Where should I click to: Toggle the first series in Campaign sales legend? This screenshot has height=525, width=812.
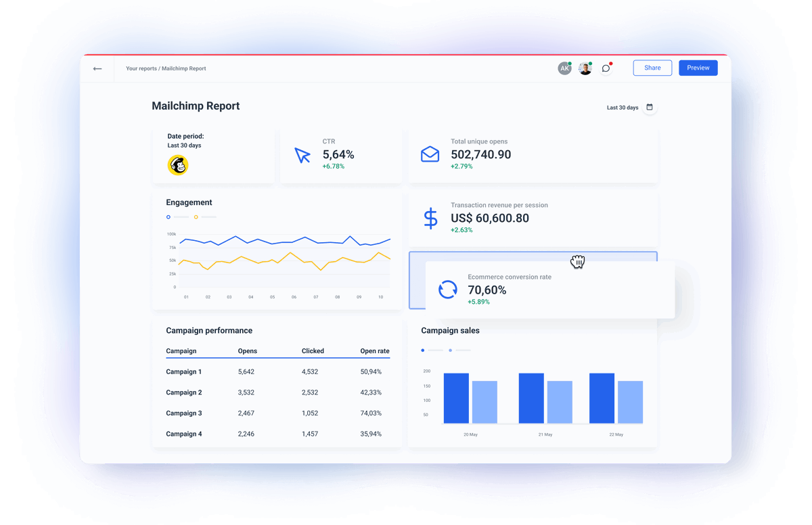(422, 350)
